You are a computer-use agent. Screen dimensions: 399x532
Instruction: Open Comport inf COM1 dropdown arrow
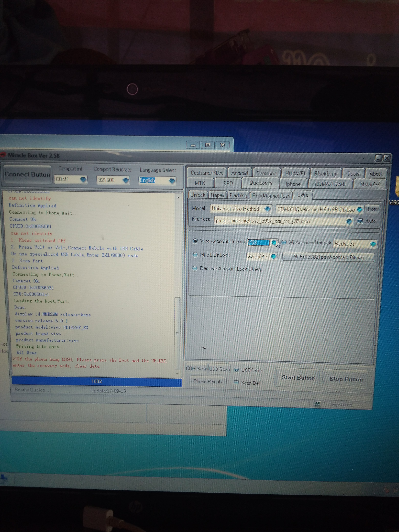[x=83, y=179]
